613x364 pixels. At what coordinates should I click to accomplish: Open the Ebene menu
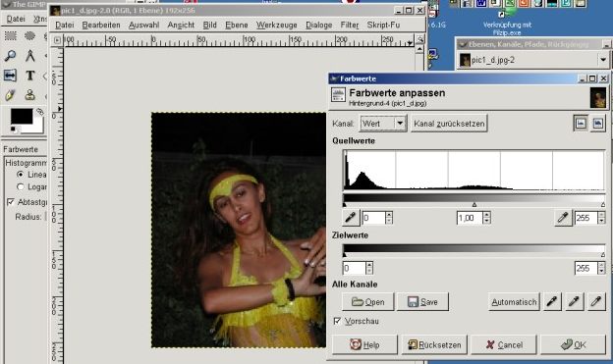[237, 25]
